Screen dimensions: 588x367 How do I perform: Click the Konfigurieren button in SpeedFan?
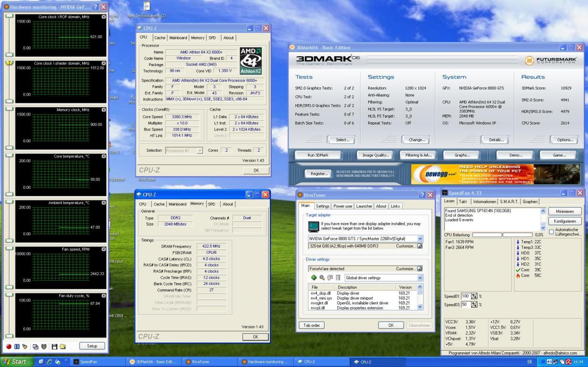click(565, 221)
